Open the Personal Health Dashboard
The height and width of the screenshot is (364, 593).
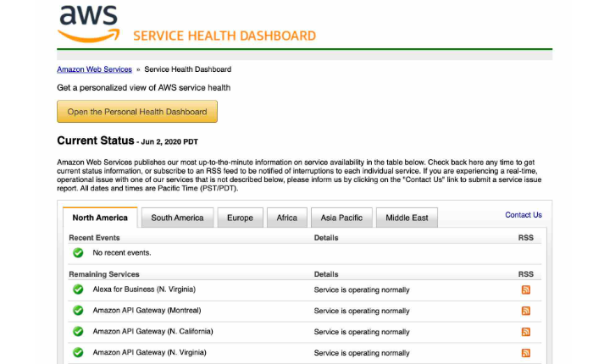137,112
